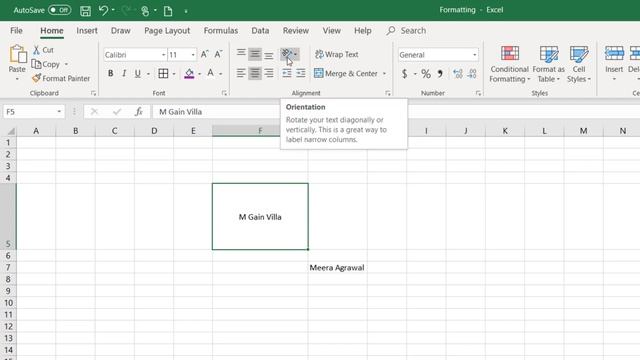Image resolution: width=640 pixels, height=360 pixels.
Task: Toggle Bold formatting
Action: pos(110,73)
